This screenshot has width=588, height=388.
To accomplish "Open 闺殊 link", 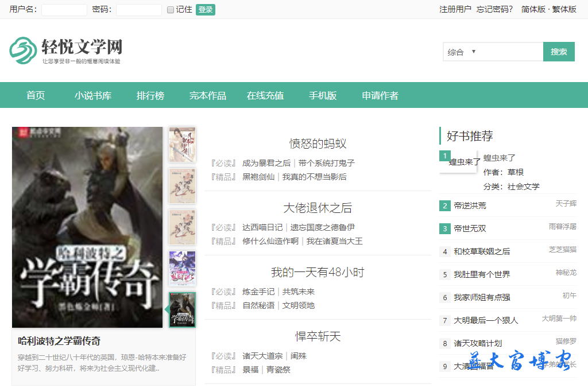I will click(x=298, y=356).
